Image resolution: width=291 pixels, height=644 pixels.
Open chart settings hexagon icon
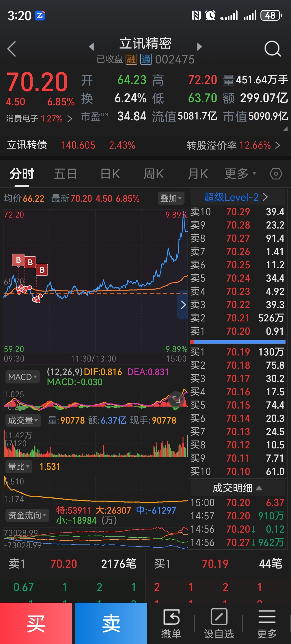[276, 174]
